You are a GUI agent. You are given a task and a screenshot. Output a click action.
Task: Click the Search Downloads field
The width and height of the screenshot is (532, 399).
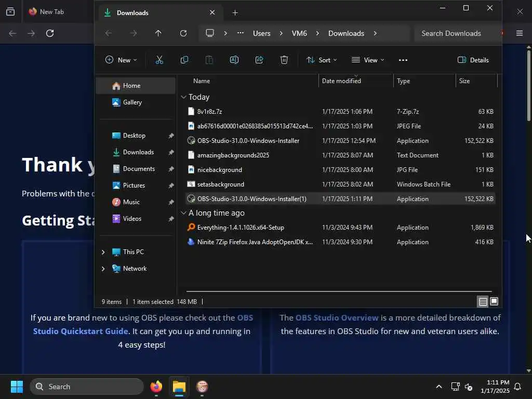(x=457, y=33)
